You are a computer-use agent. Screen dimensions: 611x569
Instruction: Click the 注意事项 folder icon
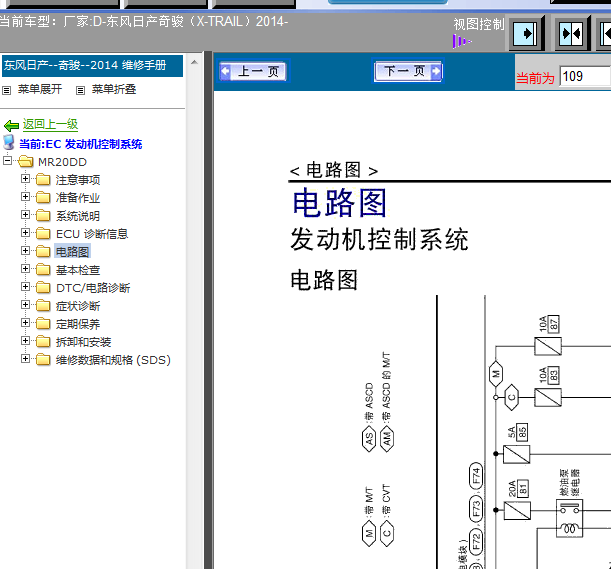(43, 179)
